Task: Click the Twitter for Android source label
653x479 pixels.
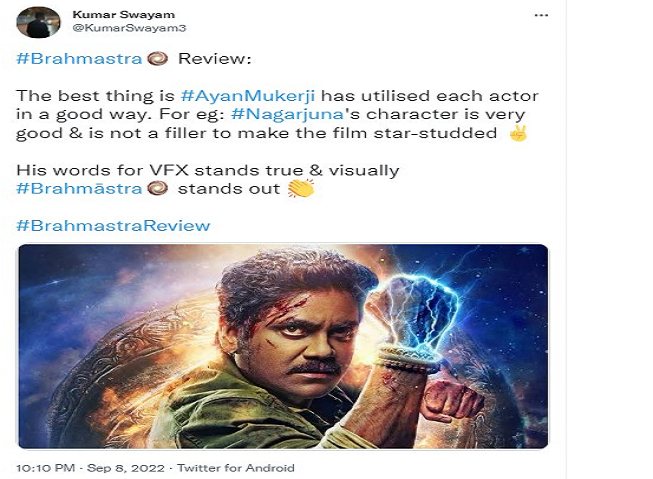Action: coord(236,468)
